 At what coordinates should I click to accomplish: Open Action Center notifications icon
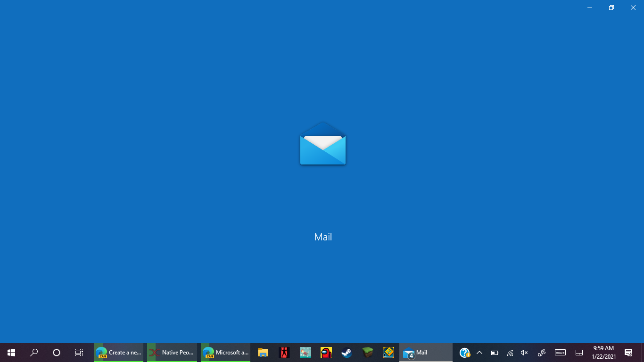point(628,353)
